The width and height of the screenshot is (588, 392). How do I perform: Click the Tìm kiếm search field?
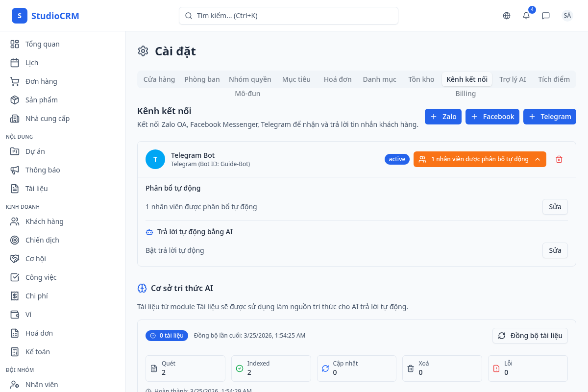pos(288,16)
